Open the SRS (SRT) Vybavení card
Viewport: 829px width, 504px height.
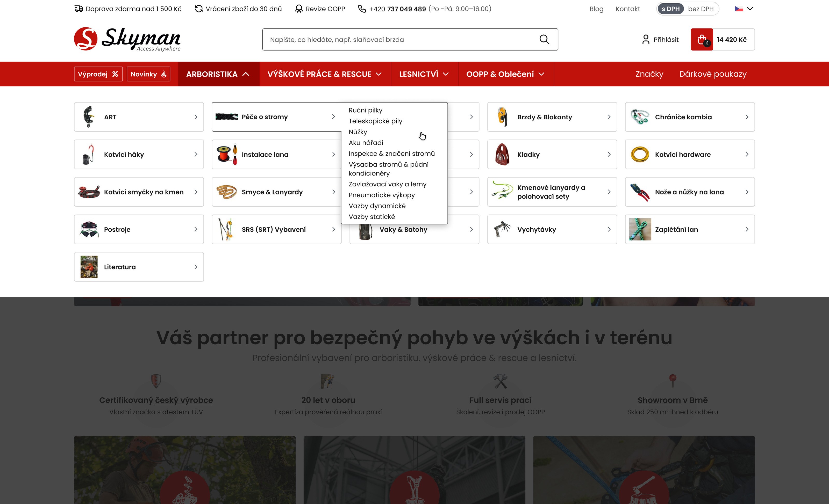tap(277, 229)
